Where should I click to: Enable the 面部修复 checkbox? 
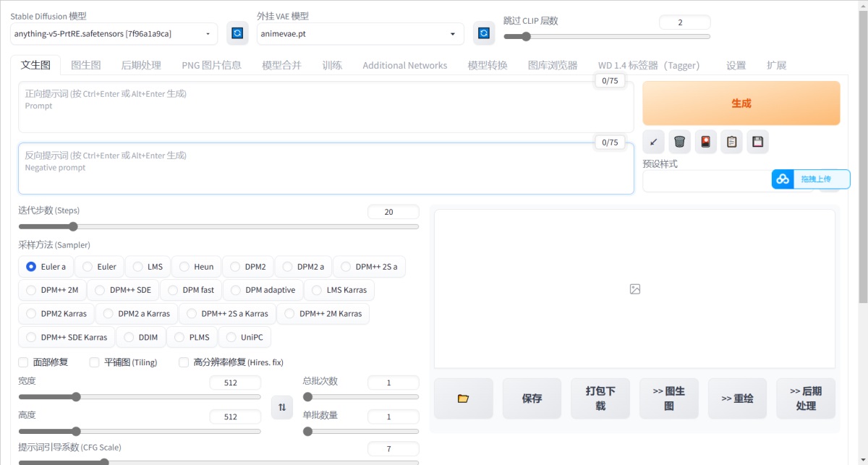pos(24,362)
